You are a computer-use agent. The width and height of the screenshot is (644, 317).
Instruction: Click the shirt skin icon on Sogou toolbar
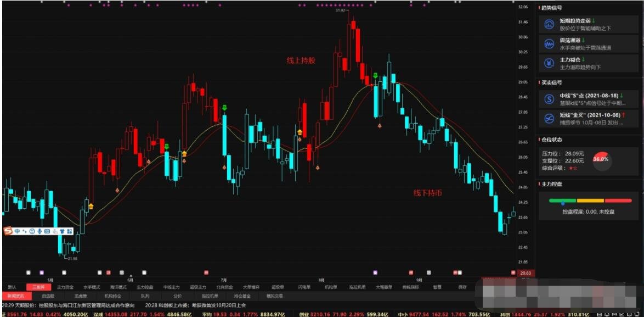click(x=62, y=231)
